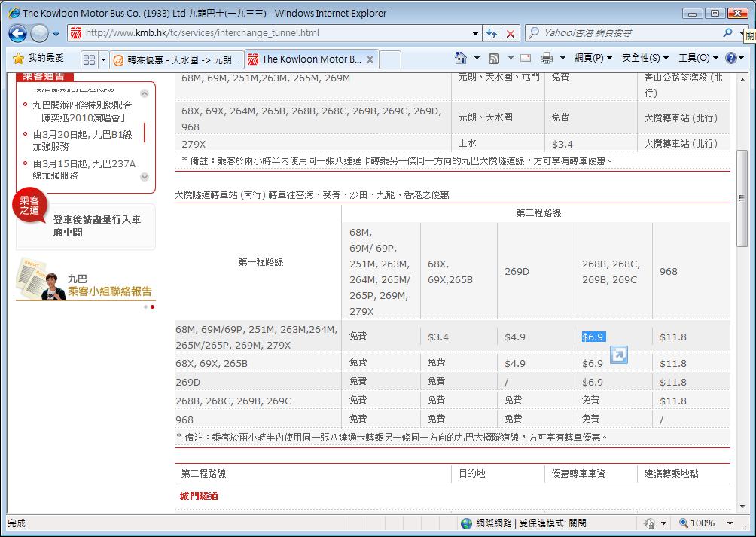Open the 九巴B1線加強服務 notice link
The image size is (756, 537).
pos(82,141)
